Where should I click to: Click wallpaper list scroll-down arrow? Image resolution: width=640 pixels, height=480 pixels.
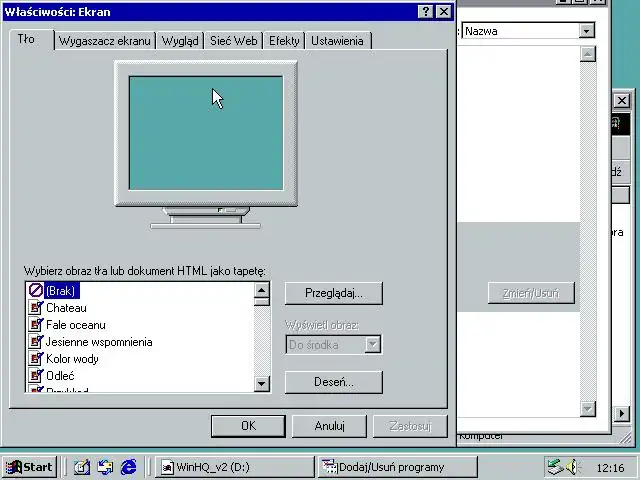pyautogui.click(x=262, y=383)
